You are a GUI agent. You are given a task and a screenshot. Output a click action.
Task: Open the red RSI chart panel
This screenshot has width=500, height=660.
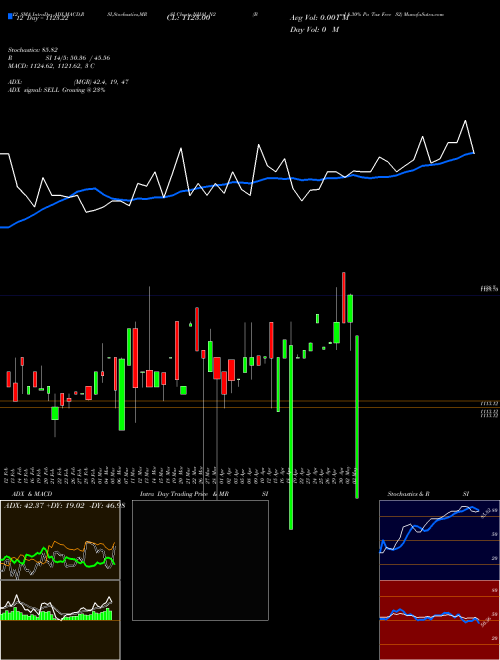point(439,620)
